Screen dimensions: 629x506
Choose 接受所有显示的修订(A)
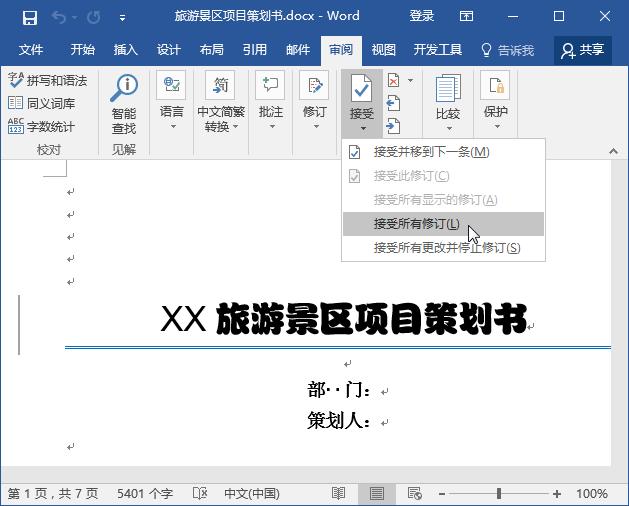[x=443, y=200]
